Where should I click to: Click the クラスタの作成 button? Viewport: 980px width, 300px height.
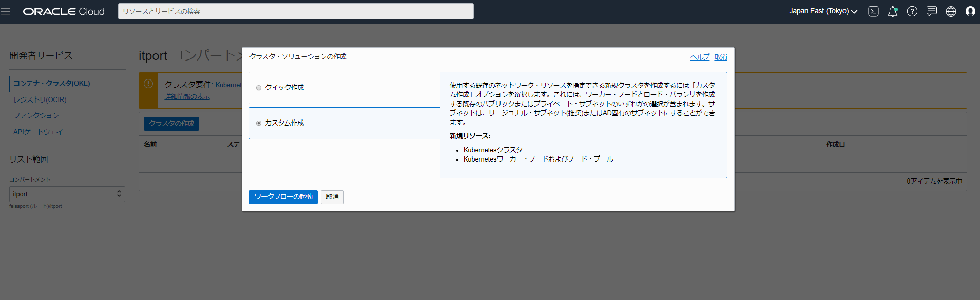(x=171, y=124)
